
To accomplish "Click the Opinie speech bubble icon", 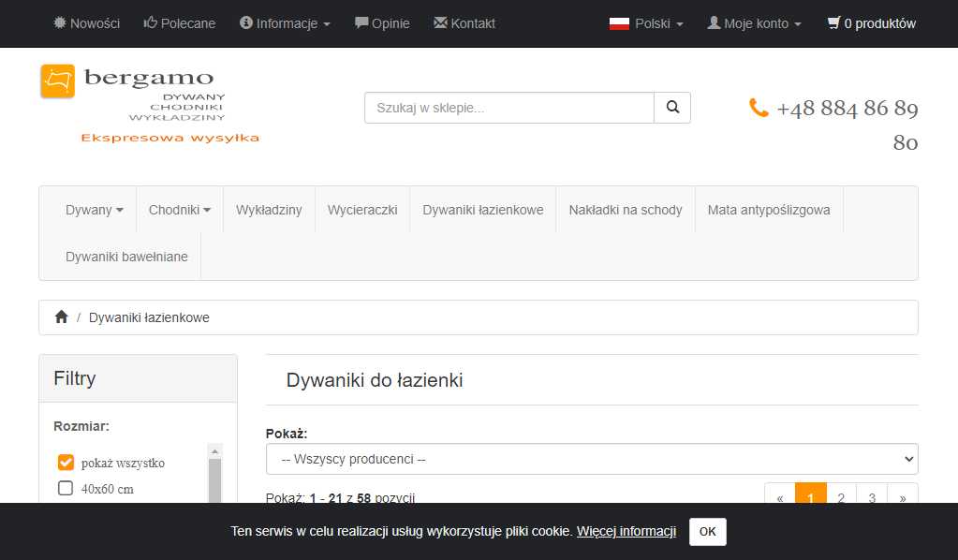I will (x=361, y=22).
